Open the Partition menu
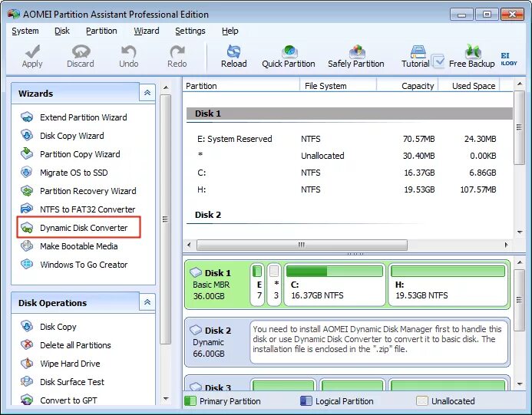532x415 pixels. tap(101, 31)
